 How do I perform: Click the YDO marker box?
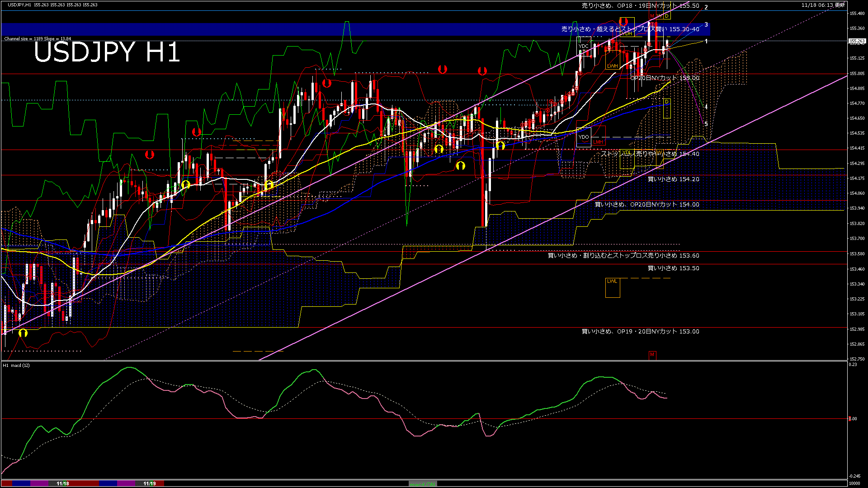coord(584,137)
